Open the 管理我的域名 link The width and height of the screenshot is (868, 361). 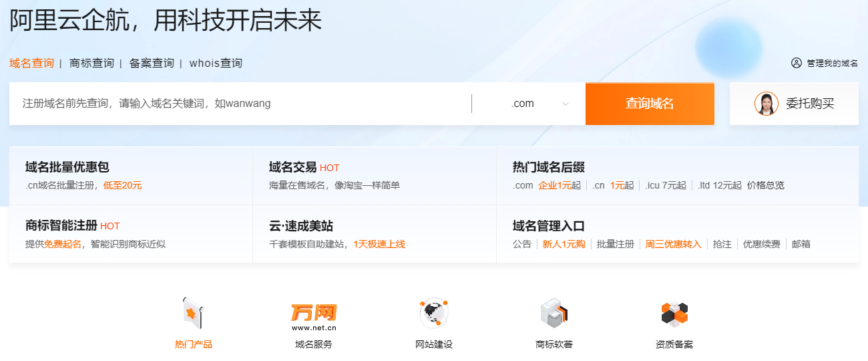(832, 64)
